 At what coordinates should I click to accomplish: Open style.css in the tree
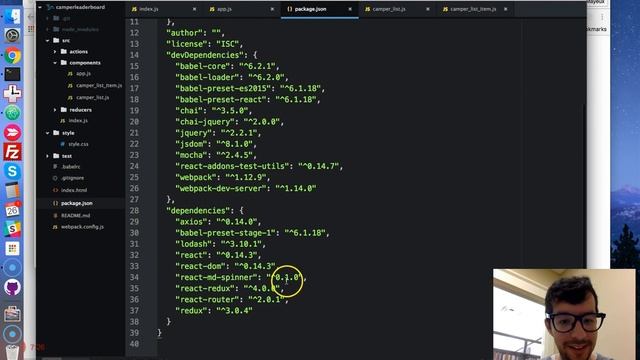(x=78, y=144)
